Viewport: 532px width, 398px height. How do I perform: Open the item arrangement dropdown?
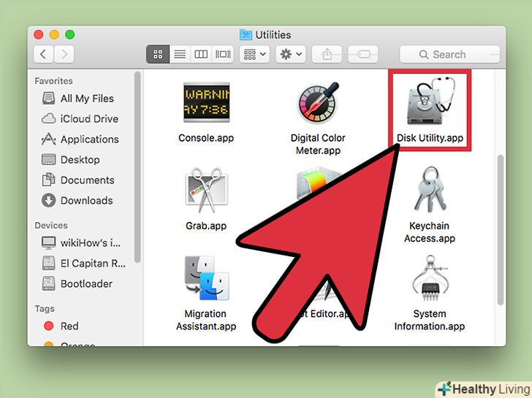pyautogui.click(x=255, y=54)
